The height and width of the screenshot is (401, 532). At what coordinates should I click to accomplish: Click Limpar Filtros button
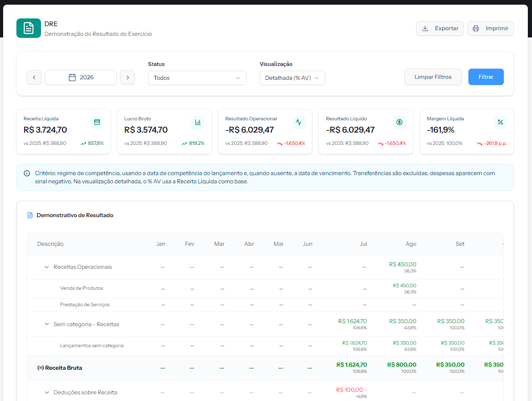[433, 77]
